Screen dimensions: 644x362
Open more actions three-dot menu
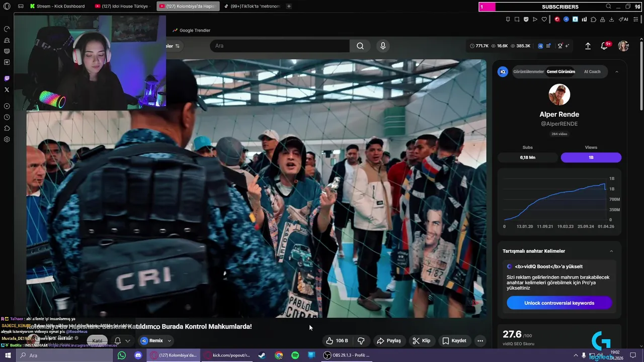pos(480,340)
